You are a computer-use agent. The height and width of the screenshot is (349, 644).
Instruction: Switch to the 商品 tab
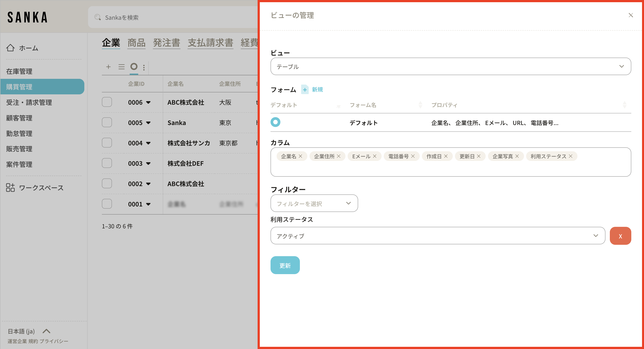136,43
